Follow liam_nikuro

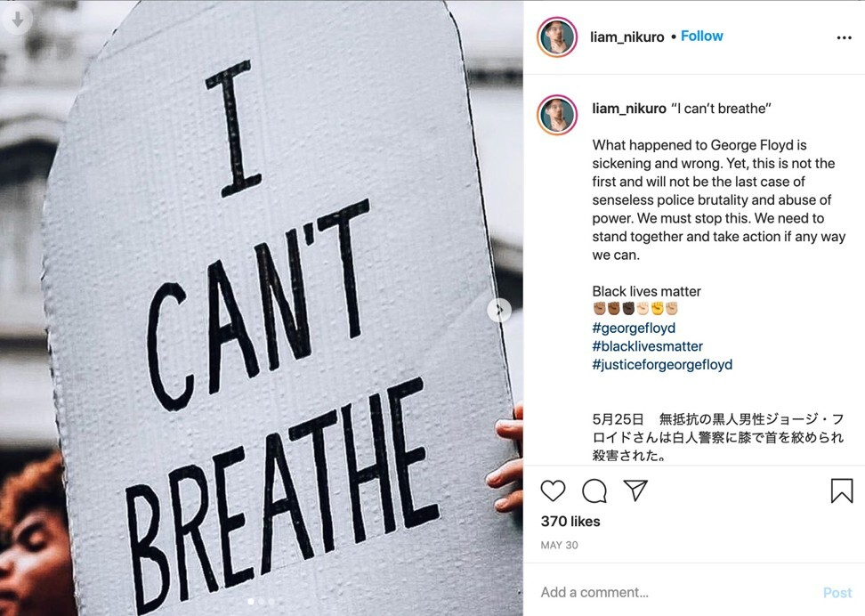pos(702,36)
